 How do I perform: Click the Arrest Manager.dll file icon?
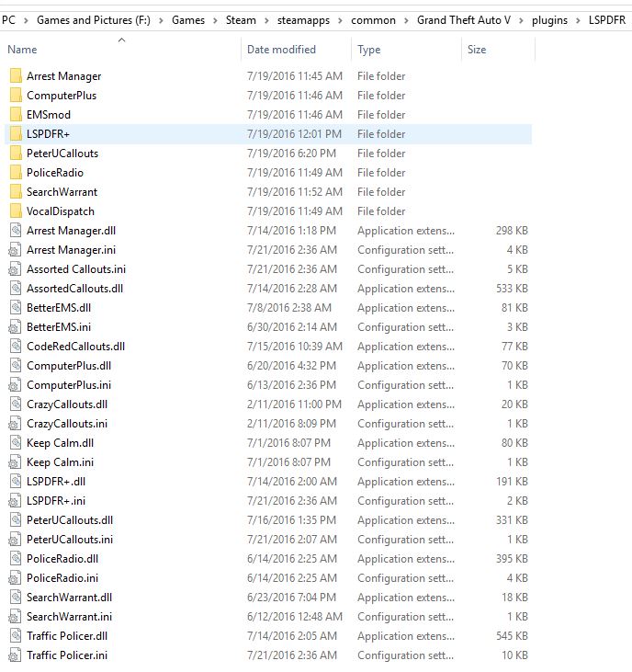click(16, 230)
